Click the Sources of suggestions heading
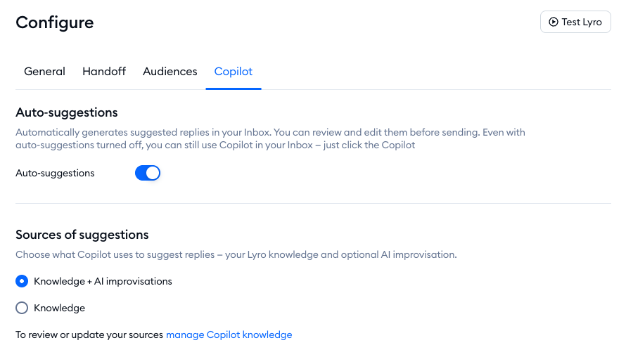Screen dimensions: 626x364 coord(82,235)
